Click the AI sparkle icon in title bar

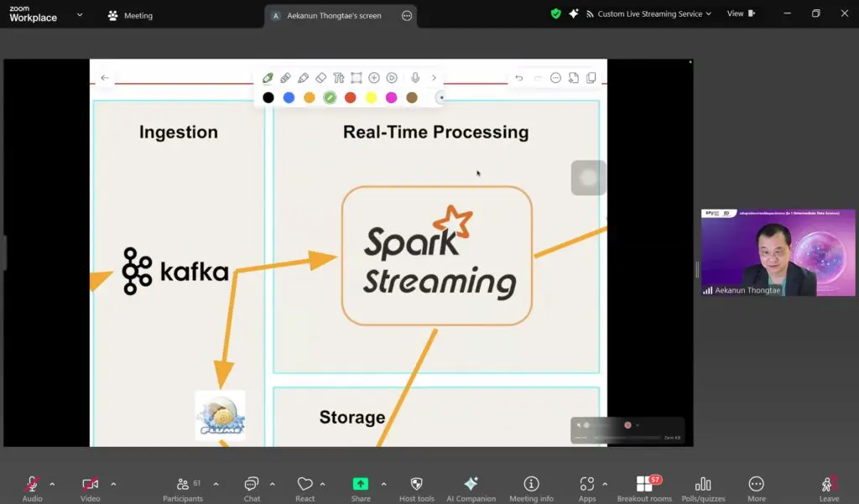coord(573,13)
